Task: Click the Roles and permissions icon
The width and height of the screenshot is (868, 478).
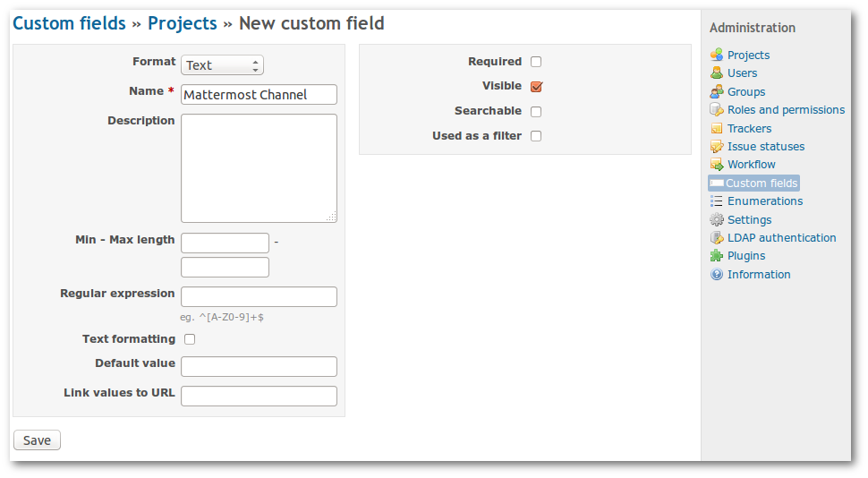Action: (x=716, y=110)
